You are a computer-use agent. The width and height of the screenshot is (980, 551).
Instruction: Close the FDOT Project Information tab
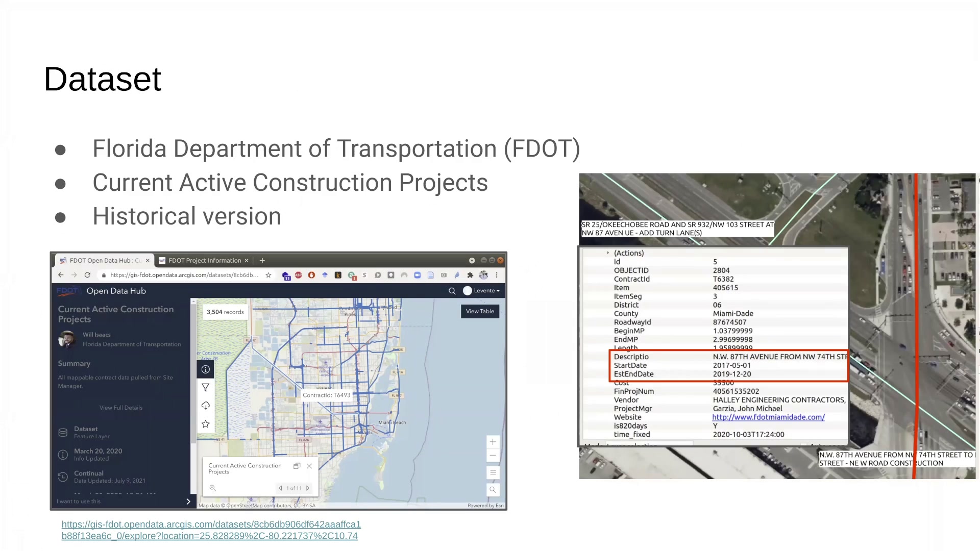tap(247, 260)
